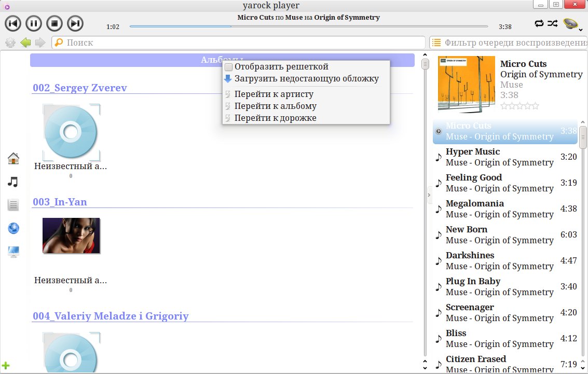Open the computer files sidebar icon

[x=13, y=252]
